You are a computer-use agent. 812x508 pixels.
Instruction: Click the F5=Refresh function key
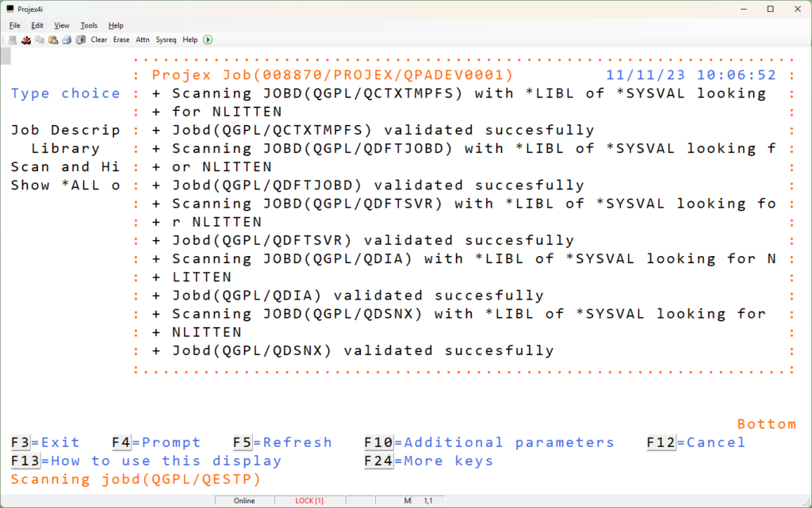click(x=282, y=442)
